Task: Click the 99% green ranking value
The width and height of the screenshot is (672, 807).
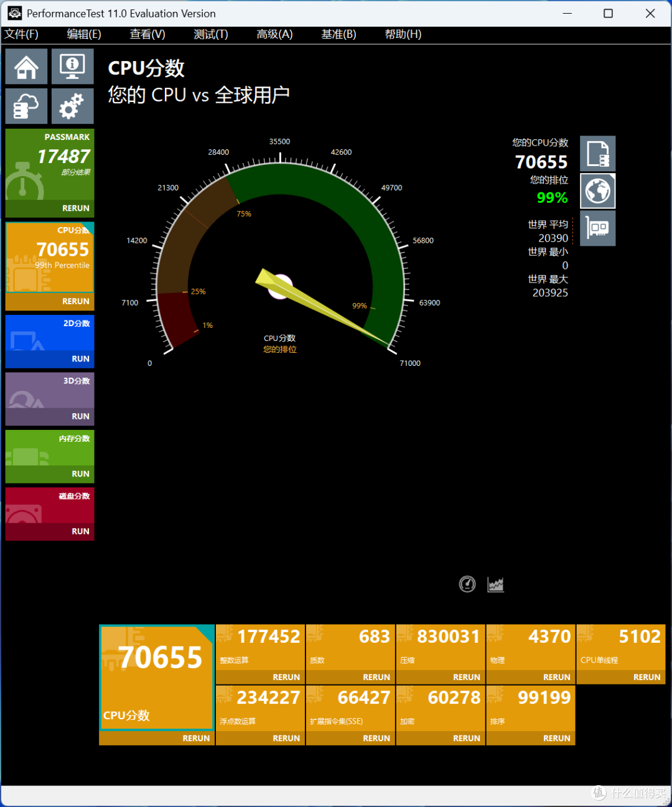Action: (x=553, y=198)
